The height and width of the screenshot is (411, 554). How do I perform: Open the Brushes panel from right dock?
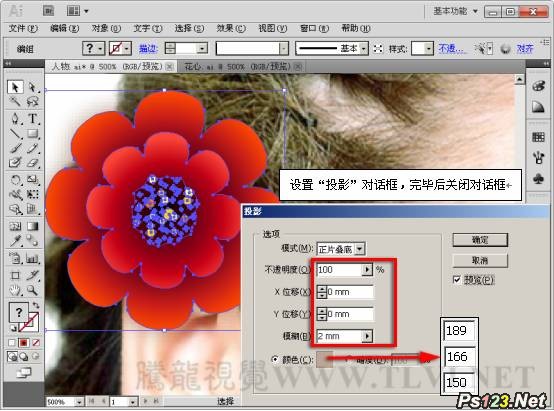[x=538, y=158]
